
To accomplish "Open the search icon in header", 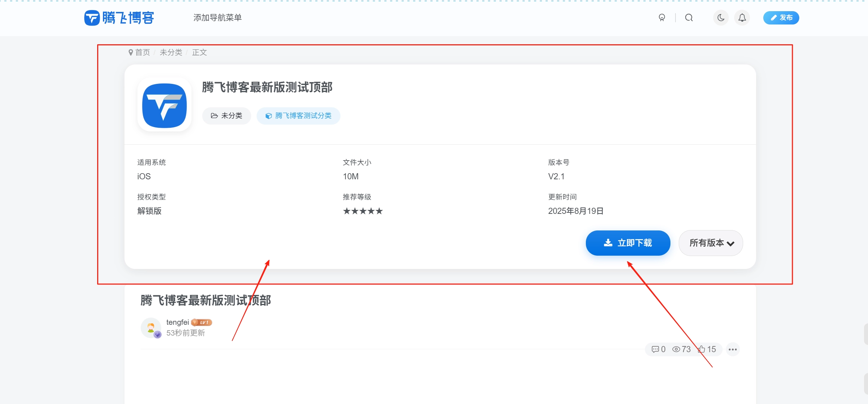I will (688, 18).
